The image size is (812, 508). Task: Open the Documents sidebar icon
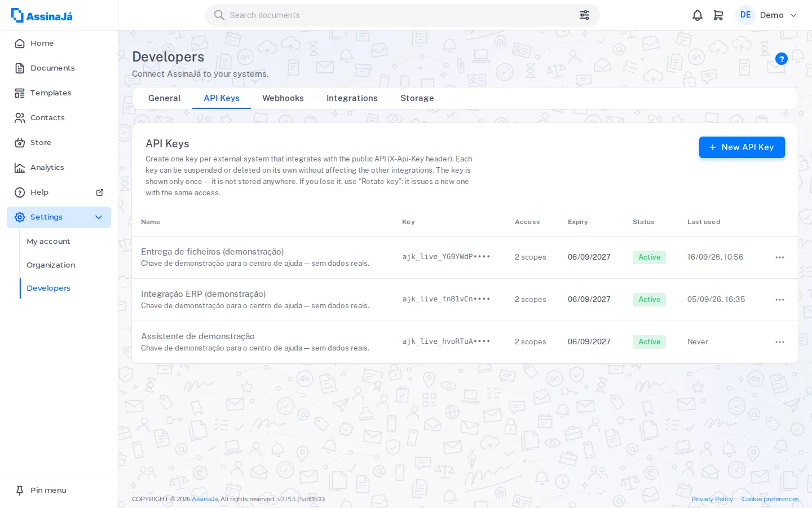tap(20, 68)
